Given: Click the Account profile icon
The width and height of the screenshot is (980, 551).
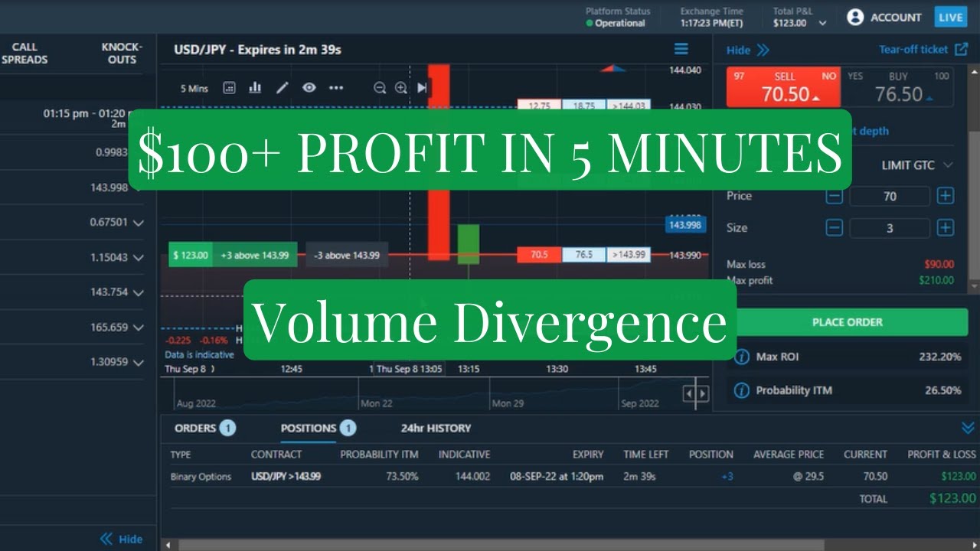Looking at the screenshot, I should (x=855, y=17).
